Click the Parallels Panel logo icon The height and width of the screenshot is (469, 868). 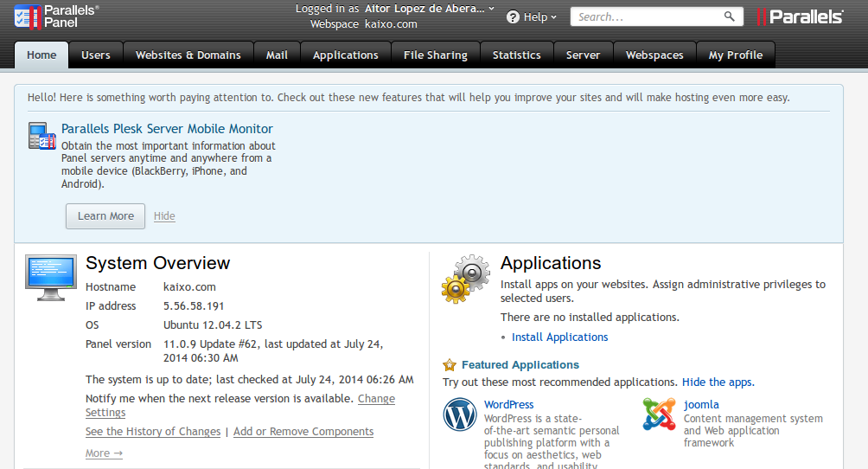27,16
